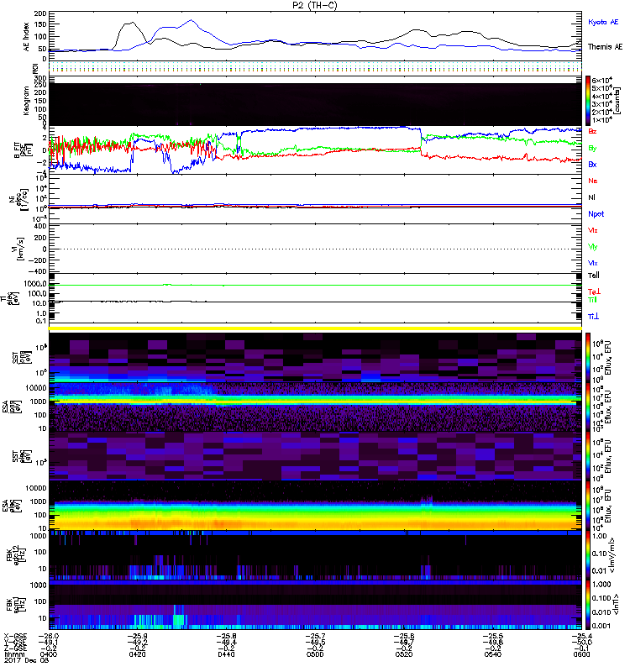630x672 pixels.
Task: Click the 300 tick on Keogram axis
Action: (x=40, y=78)
